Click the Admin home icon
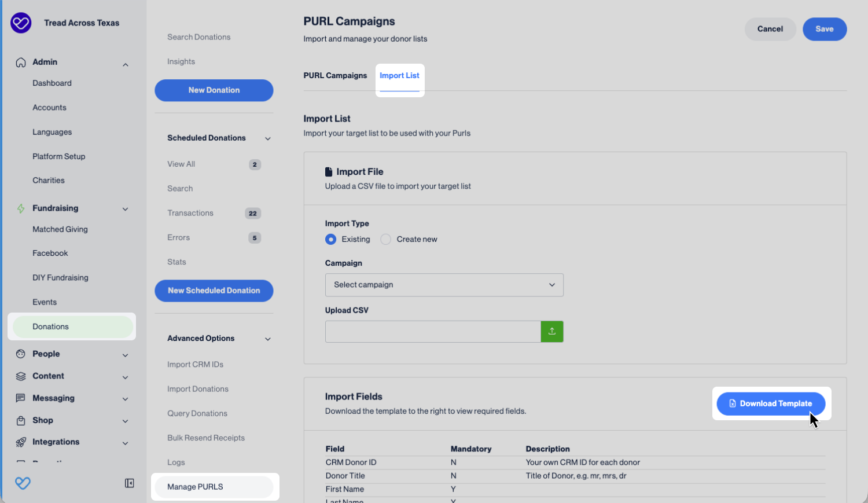 [x=21, y=63]
